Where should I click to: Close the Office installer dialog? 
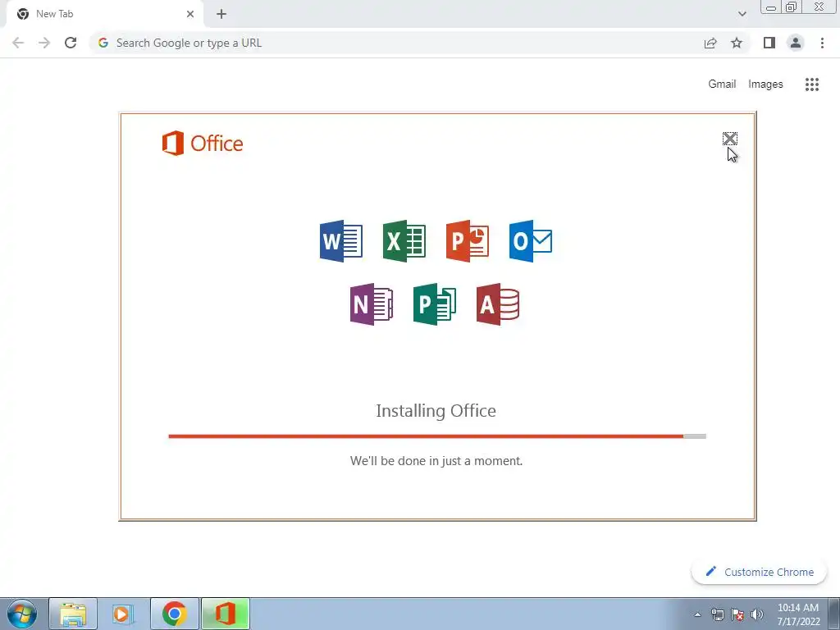(729, 139)
